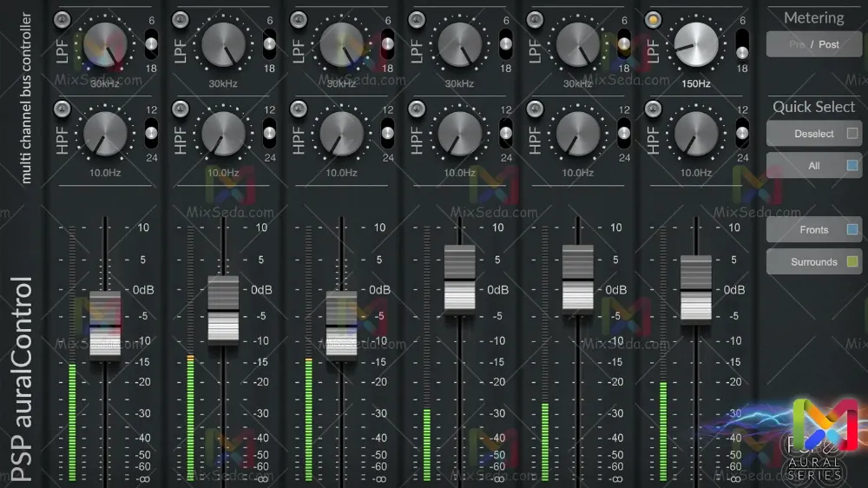868x488 pixels.
Task: Enable the second channel's HPF power button
Action: tap(180, 109)
